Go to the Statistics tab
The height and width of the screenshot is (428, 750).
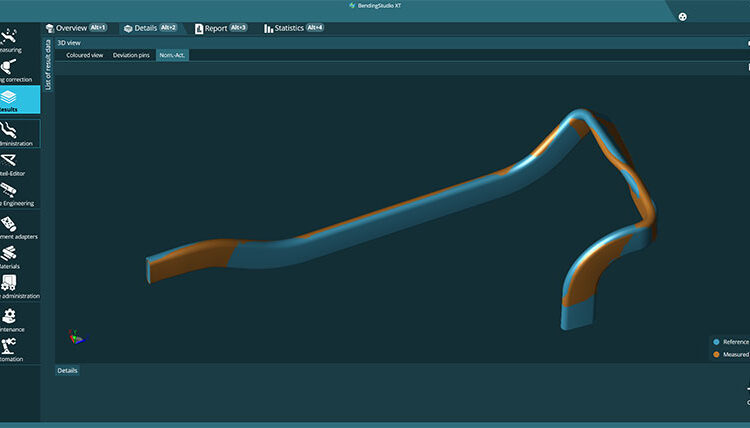pos(293,28)
